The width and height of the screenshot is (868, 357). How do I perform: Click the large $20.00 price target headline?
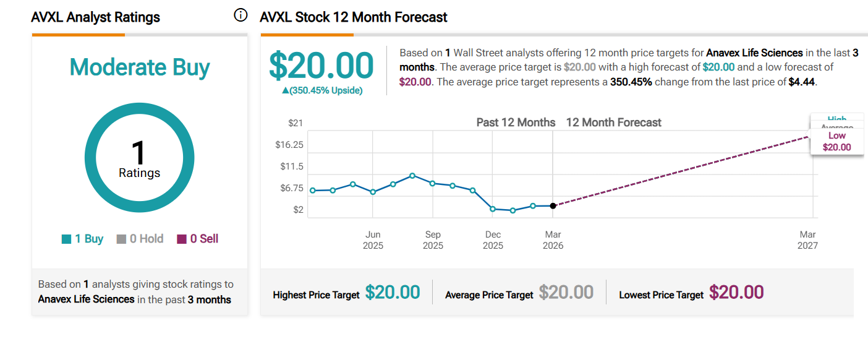tap(321, 66)
